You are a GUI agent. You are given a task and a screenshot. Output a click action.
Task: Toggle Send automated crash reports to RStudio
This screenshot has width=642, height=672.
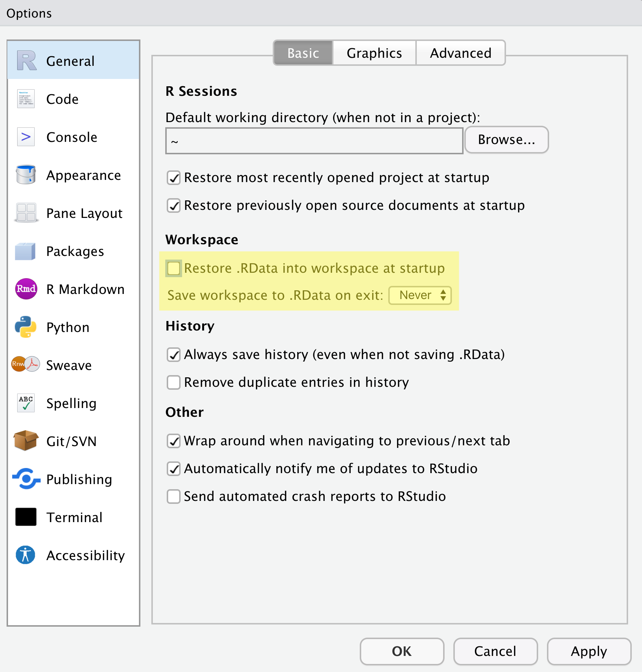[x=174, y=496]
